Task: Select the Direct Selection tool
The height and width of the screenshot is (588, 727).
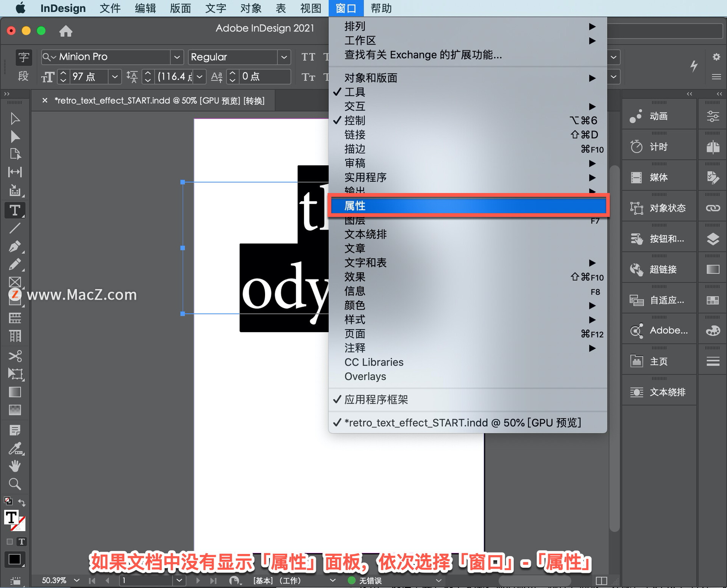Action: point(15,136)
